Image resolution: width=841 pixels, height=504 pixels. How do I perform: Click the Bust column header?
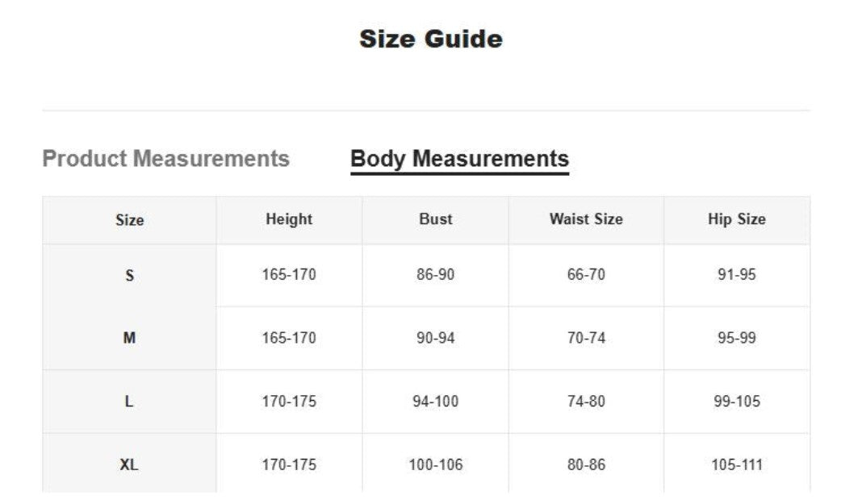click(436, 220)
